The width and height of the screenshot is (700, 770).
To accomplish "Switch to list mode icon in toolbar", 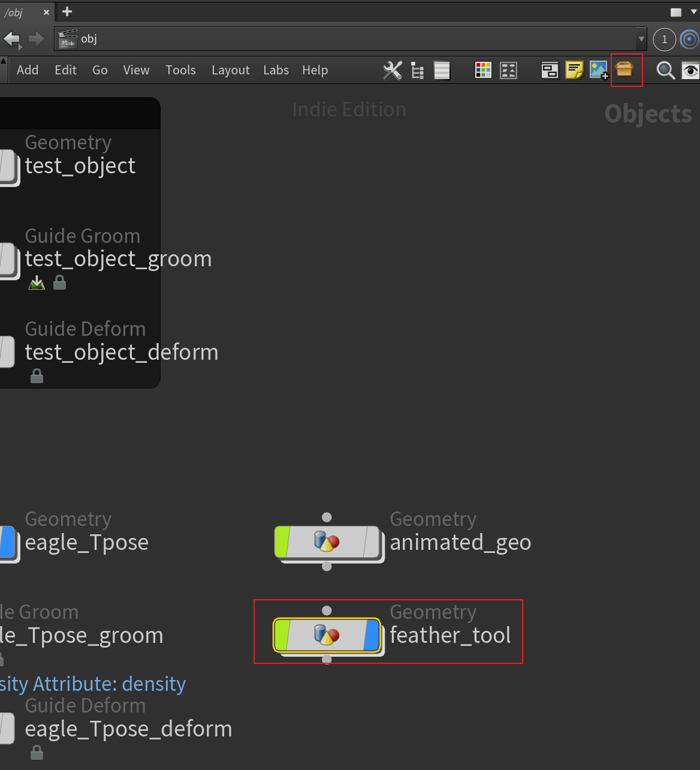I will [442, 70].
